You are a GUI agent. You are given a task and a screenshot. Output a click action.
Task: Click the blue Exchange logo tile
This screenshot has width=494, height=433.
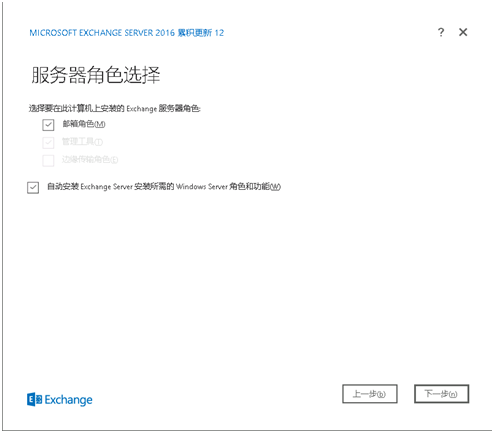[34, 399]
